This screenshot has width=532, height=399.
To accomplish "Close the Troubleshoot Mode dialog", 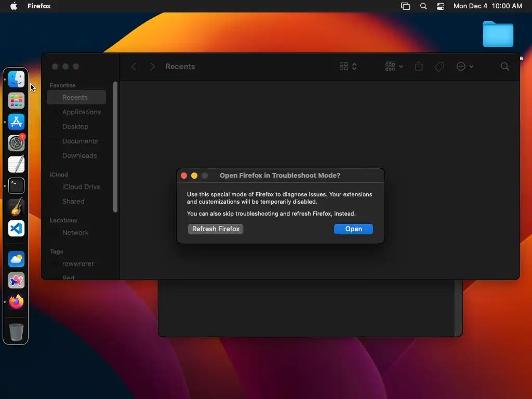I will coord(184,176).
